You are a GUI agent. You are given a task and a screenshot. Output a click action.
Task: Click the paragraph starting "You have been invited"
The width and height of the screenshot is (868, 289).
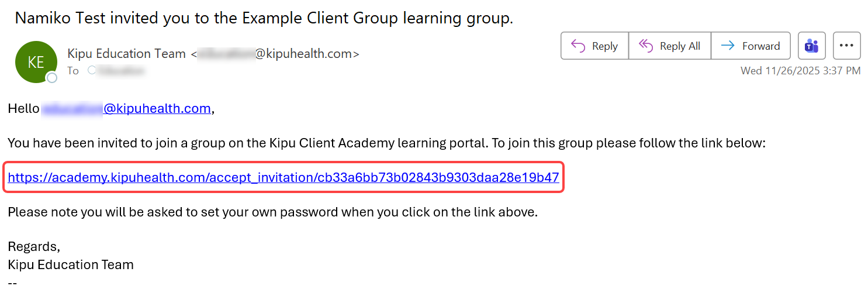[386, 143]
